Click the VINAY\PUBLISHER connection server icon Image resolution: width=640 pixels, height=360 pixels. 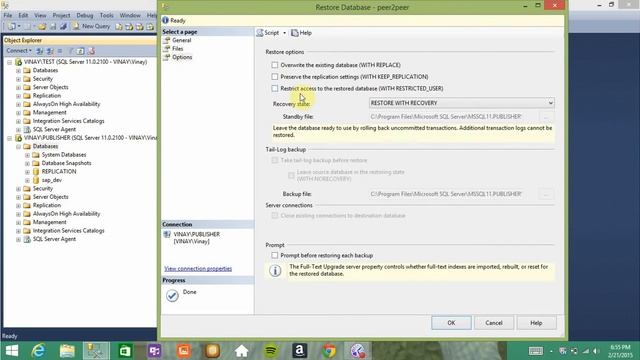[x=167, y=234]
